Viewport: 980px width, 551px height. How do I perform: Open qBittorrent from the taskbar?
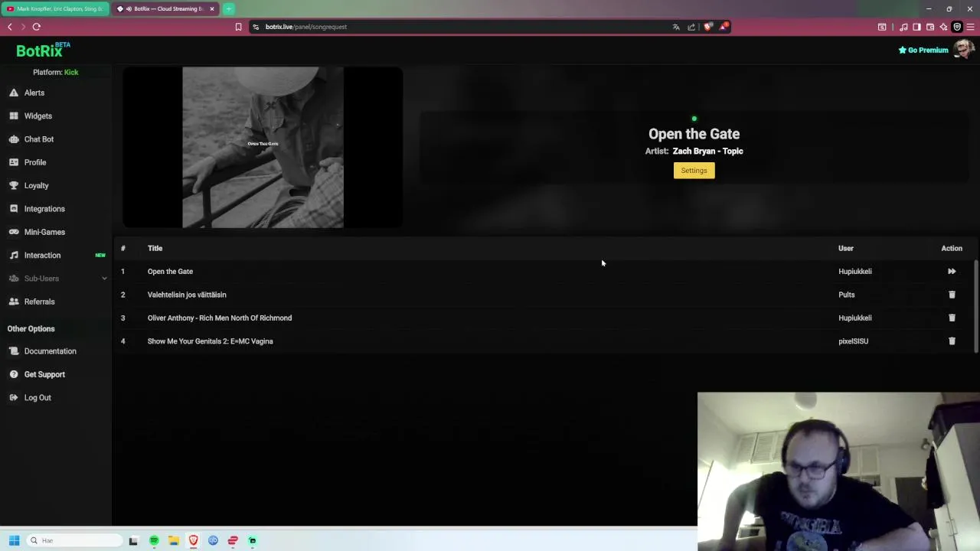coord(213,540)
